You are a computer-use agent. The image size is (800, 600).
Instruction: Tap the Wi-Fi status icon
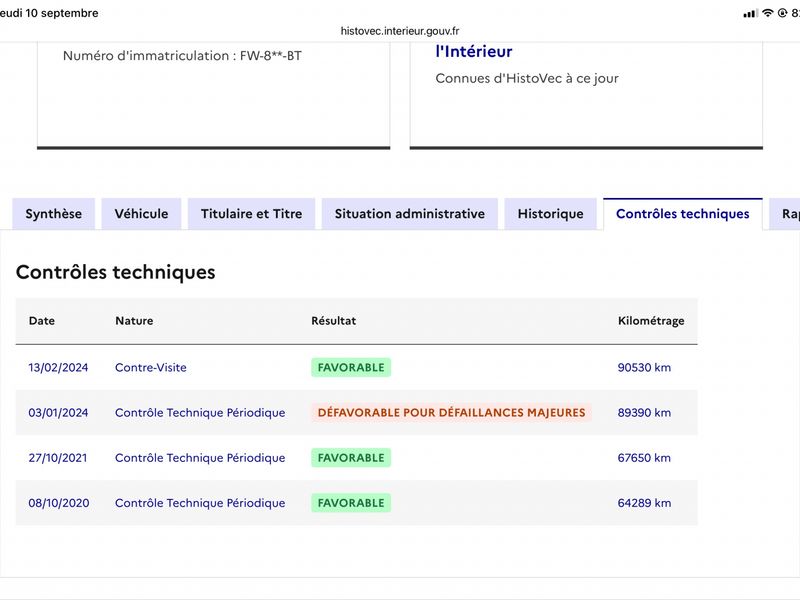pyautogui.click(x=768, y=13)
